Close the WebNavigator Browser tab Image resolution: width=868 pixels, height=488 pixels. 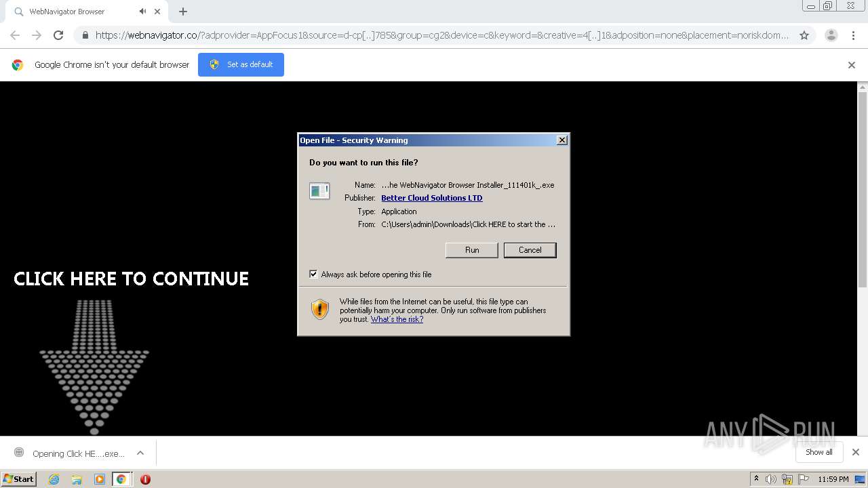[157, 12]
